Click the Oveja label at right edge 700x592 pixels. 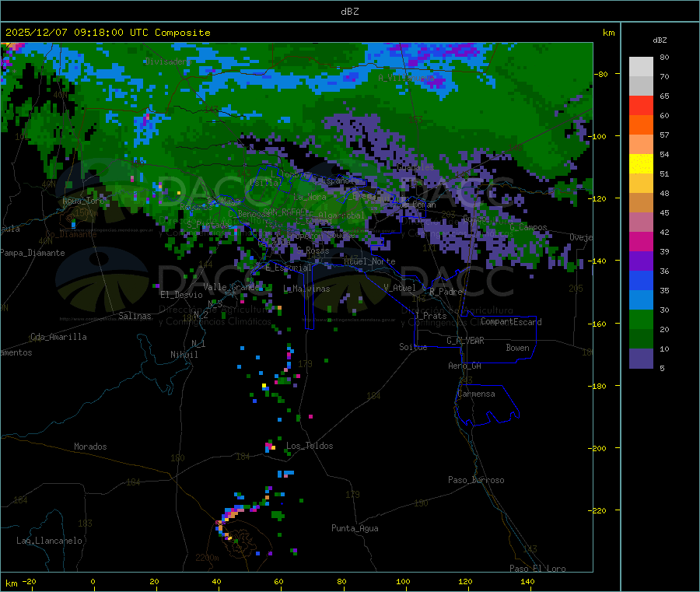click(x=581, y=237)
